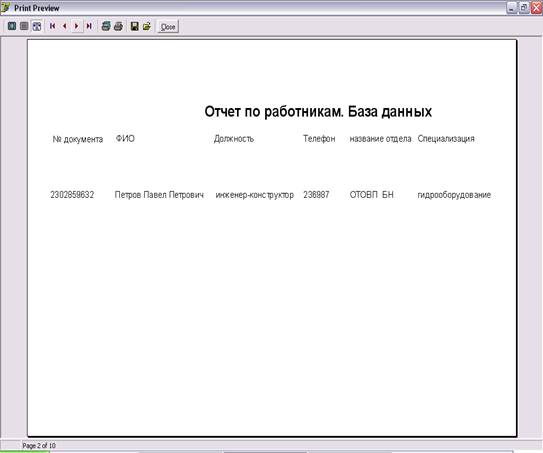
Task: Restore down the Print Preview window
Action: point(524,8)
